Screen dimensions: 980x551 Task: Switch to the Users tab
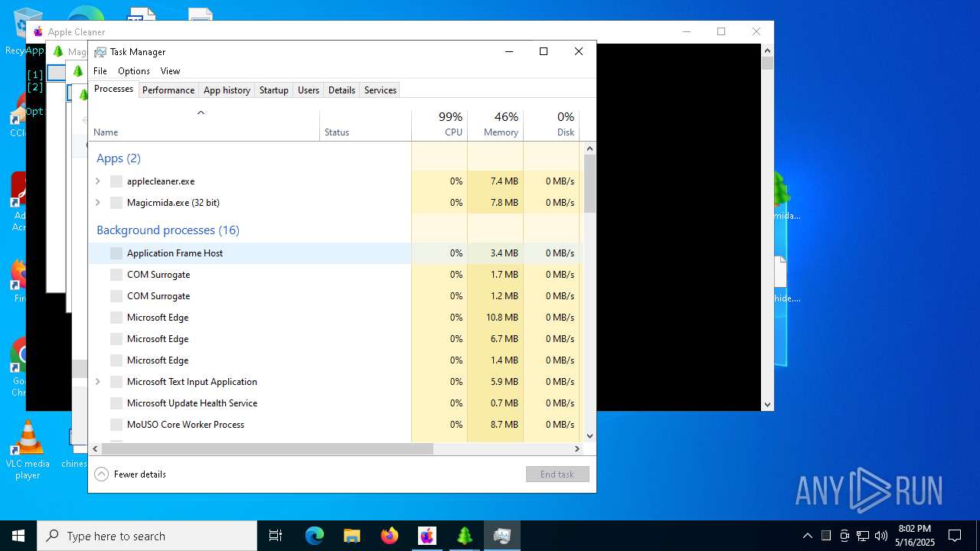(x=309, y=90)
